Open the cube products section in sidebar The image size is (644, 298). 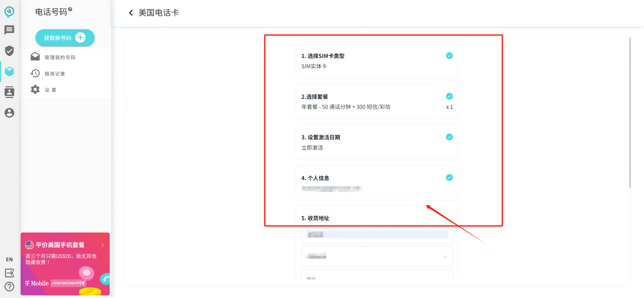tap(9, 71)
